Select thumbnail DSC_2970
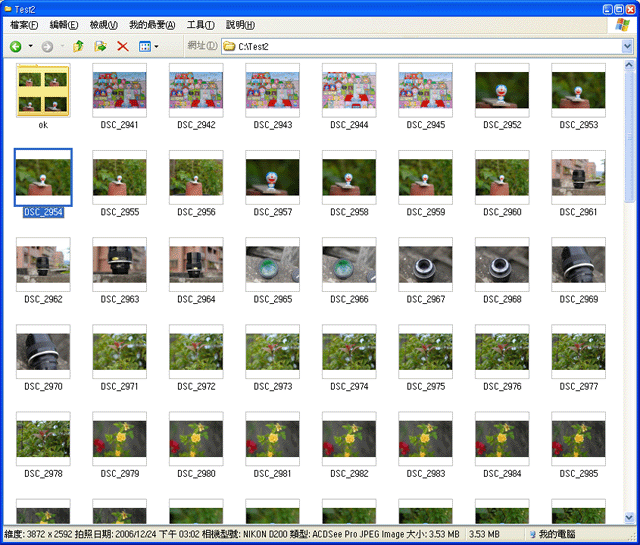 (43, 351)
